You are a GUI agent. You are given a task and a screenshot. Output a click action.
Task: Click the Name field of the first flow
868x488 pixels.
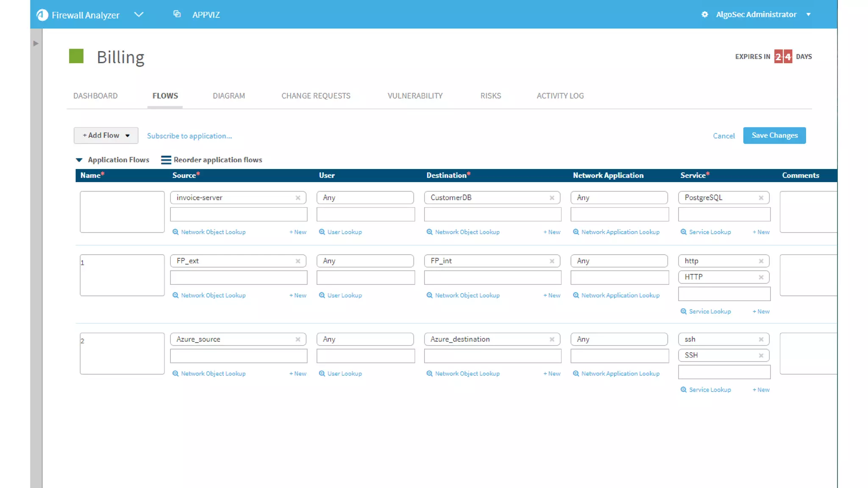122,211
